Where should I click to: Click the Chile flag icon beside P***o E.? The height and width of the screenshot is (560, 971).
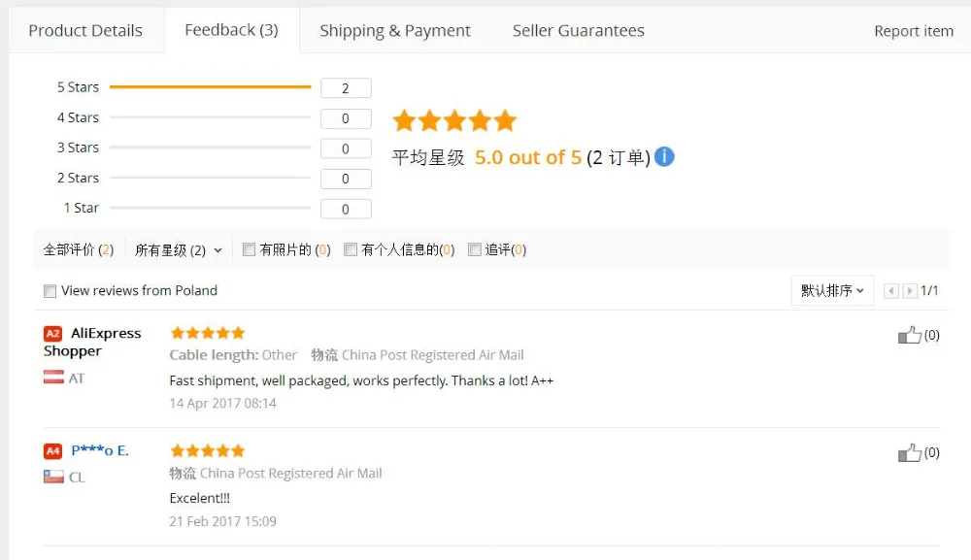tap(55, 477)
